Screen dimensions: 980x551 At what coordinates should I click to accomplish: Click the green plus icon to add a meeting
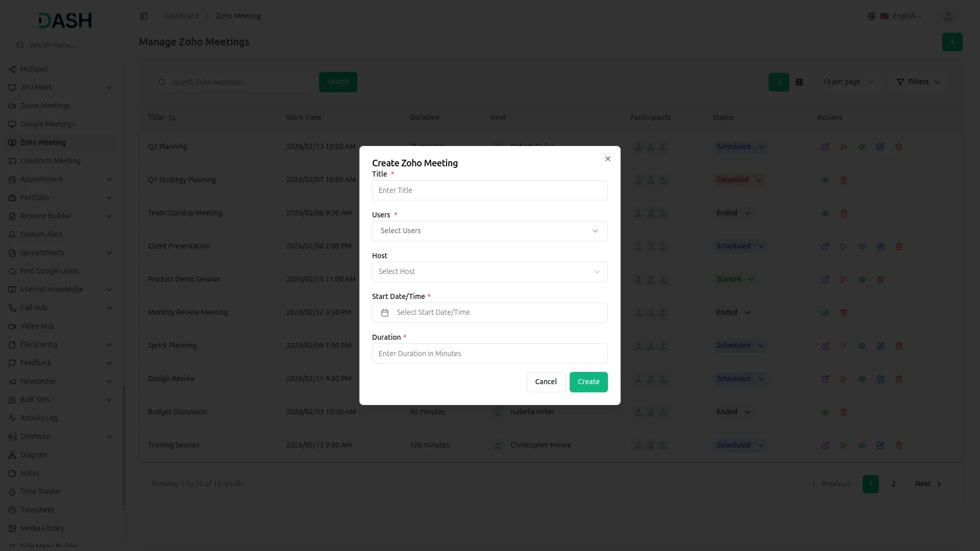click(x=952, y=42)
